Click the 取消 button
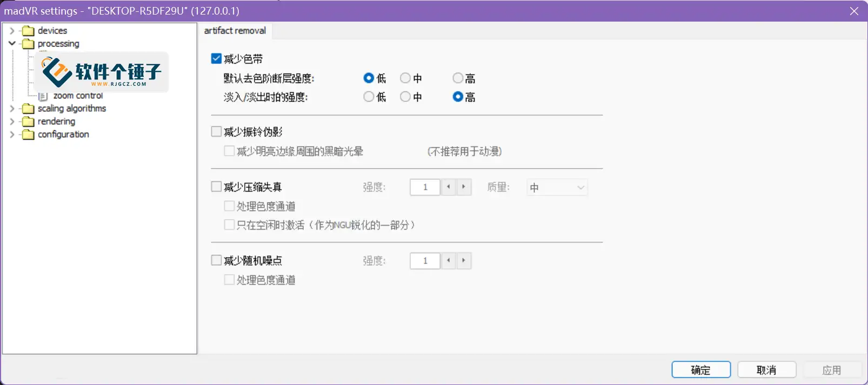Viewport: 868px width, 385px height. tap(766, 370)
